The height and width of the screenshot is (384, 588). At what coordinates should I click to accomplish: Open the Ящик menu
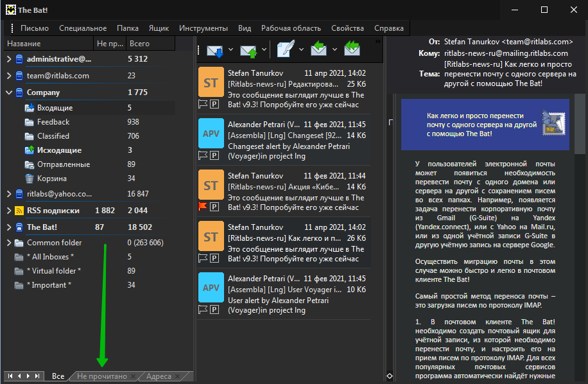[x=159, y=28]
